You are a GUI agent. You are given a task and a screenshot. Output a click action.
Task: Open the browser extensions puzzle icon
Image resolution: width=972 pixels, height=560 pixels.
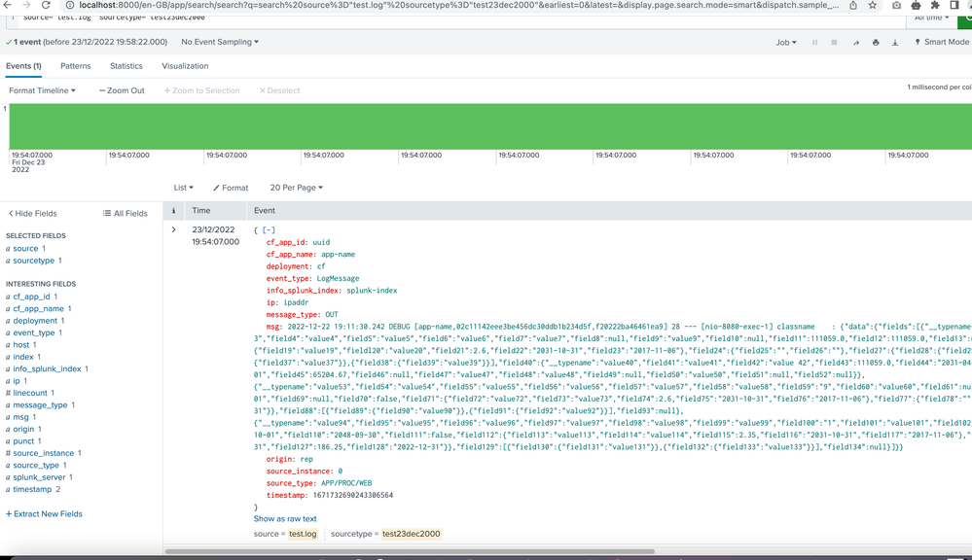[x=936, y=5]
